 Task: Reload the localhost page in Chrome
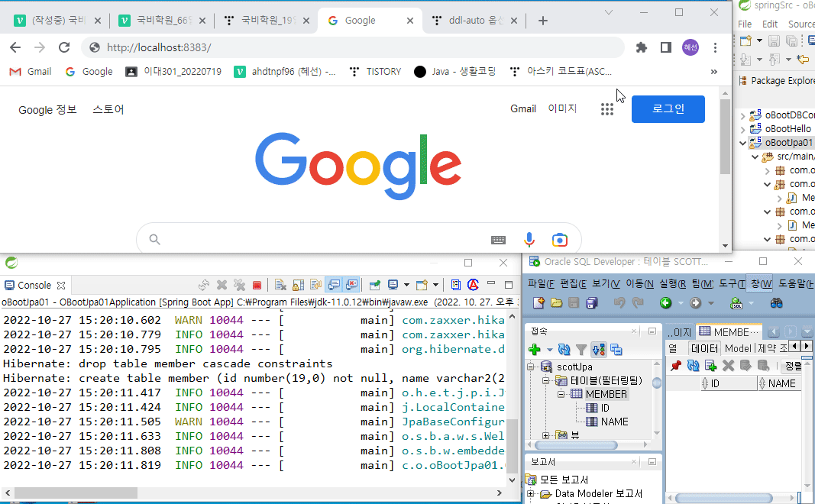64,48
